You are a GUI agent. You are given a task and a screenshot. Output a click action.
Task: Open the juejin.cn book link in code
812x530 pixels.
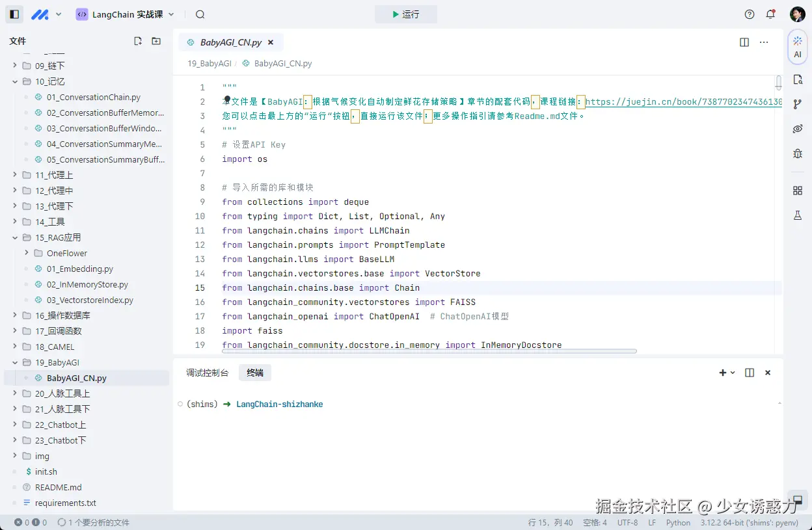(x=683, y=101)
